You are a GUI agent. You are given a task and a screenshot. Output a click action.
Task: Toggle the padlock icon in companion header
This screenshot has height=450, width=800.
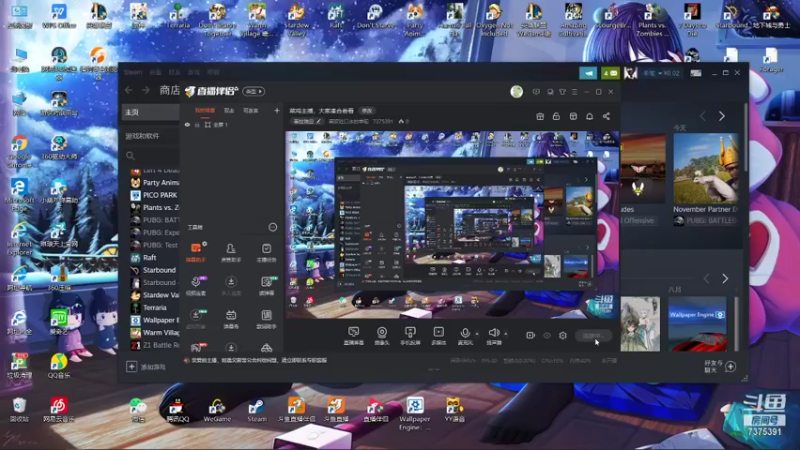coord(556,116)
